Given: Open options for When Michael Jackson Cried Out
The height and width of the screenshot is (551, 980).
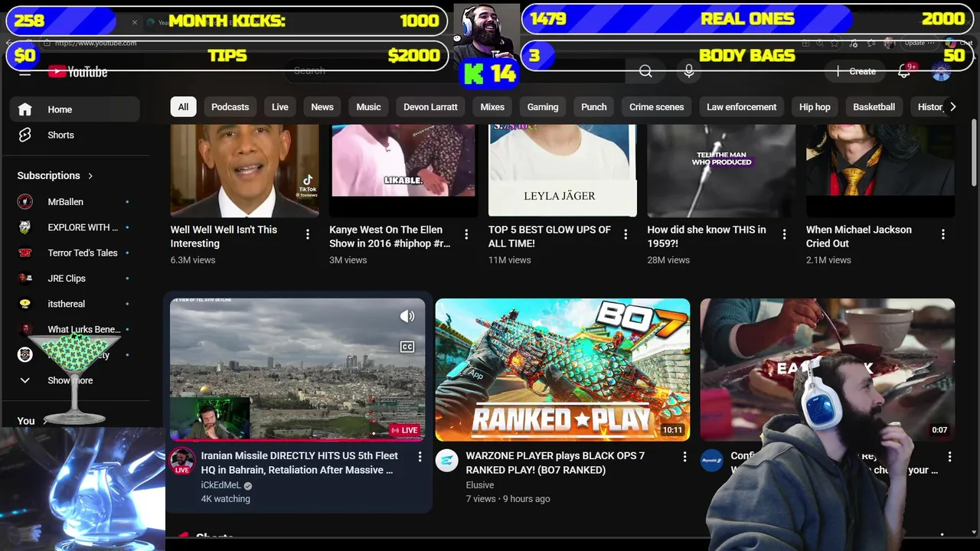Looking at the screenshot, I should pos(943,234).
